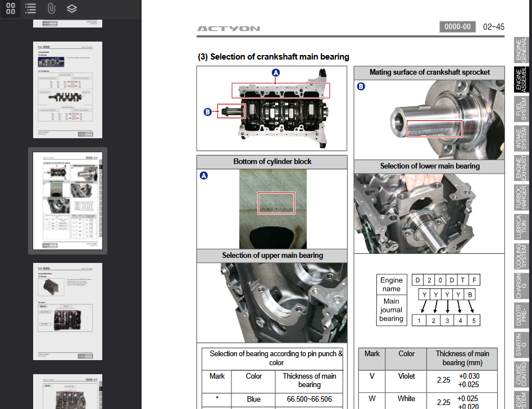Open the attachments paperclip panel
Screen dimensions: 532x409
click(x=51, y=8)
